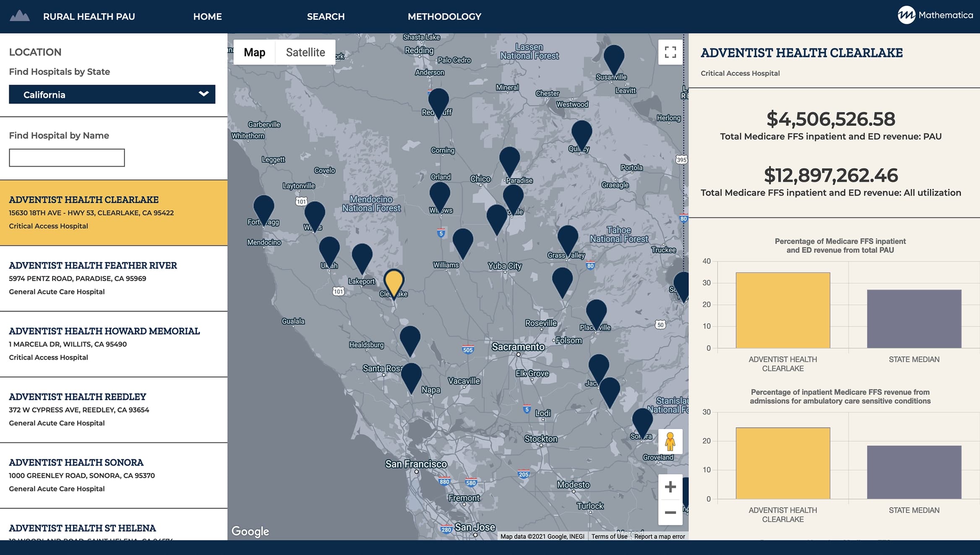Select Adventist Health St Helena hospital

[x=114, y=525]
